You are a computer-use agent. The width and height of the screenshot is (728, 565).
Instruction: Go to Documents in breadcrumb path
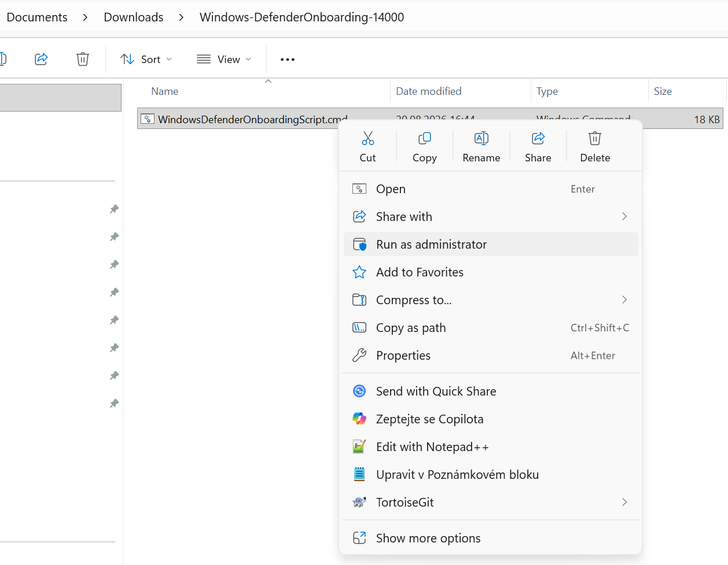37,17
